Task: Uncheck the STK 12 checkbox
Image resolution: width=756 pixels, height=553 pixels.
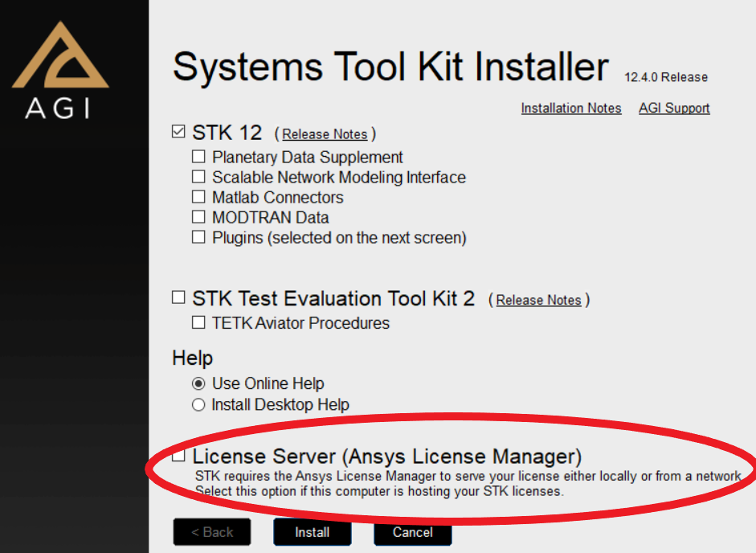Action: click(x=179, y=132)
